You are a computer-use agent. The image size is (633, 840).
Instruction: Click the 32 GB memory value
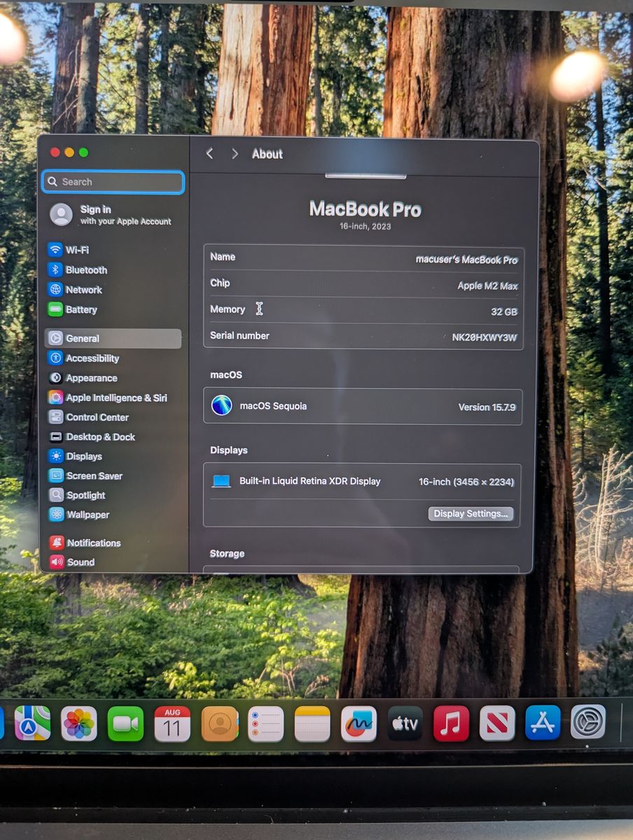point(504,311)
